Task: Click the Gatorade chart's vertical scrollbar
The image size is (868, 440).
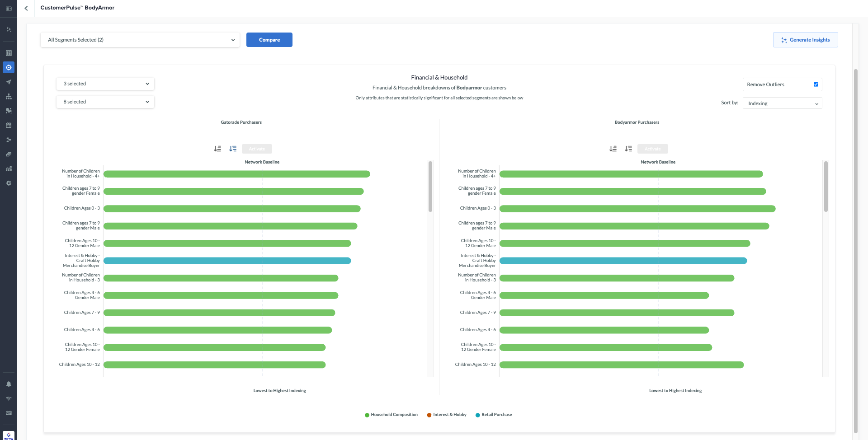Action: (x=430, y=186)
